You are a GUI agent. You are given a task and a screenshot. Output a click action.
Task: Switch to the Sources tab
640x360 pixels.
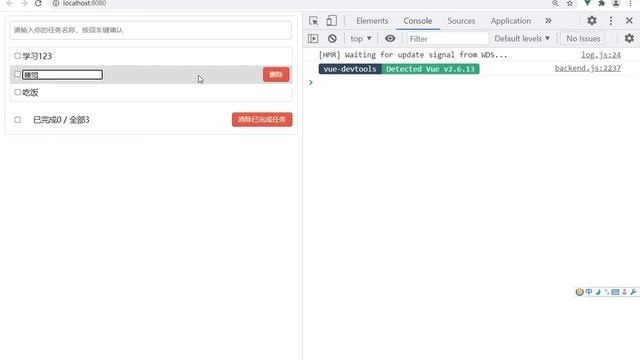pyautogui.click(x=461, y=21)
